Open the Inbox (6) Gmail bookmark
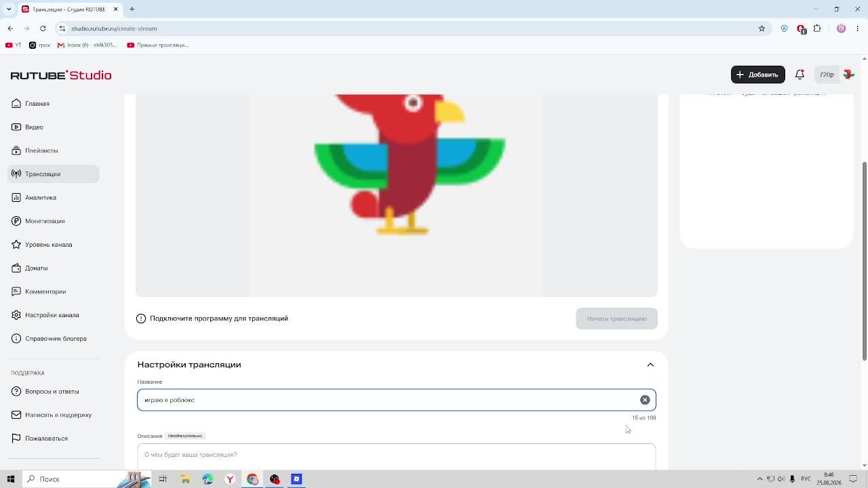This screenshot has width=868, height=488. 87,45
